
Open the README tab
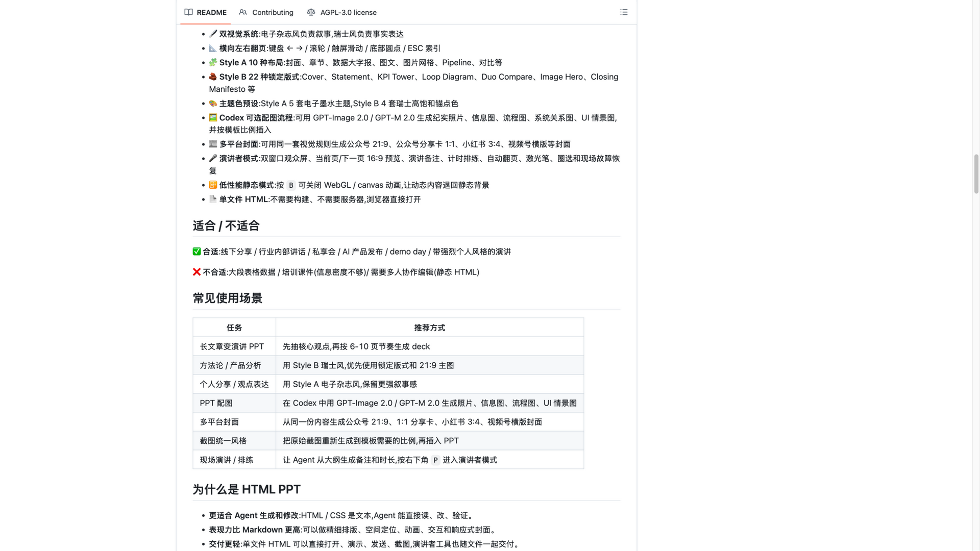(205, 12)
